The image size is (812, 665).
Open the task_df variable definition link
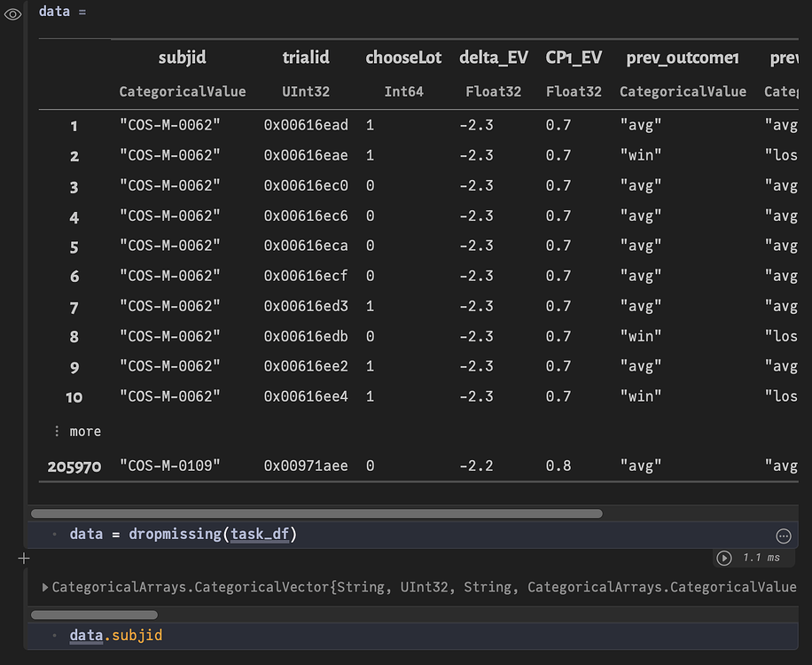pyautogui.click(x=261, y=534)
